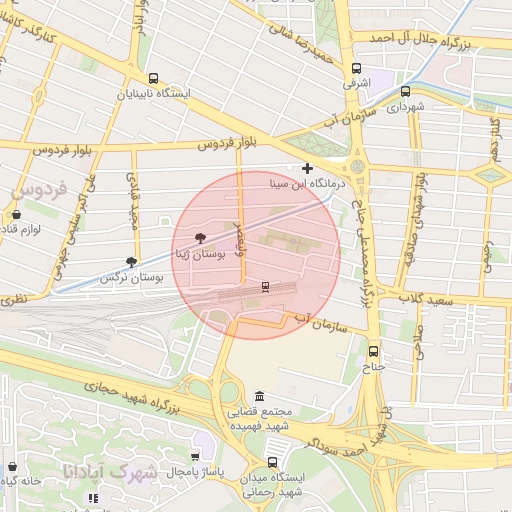Click the بوستان نرگس park tree icon
The width and height of the screenshot is (512, 512).
tap(132, 262)
